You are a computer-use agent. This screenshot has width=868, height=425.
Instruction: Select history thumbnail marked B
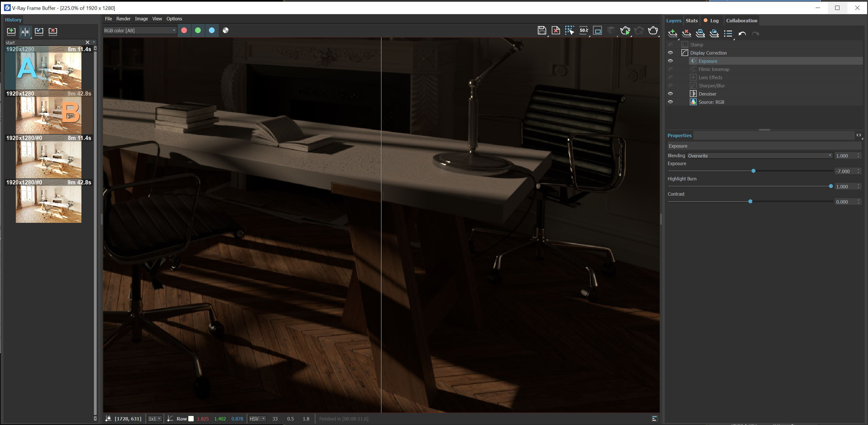click(x=49, y=112)
